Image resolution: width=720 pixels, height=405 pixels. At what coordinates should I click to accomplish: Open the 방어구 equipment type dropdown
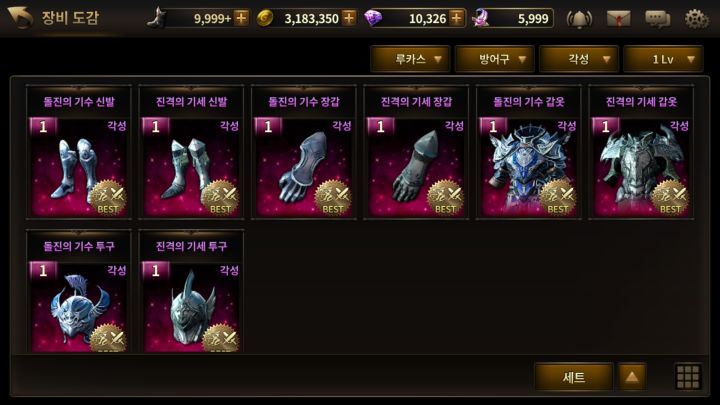point(495,59)
